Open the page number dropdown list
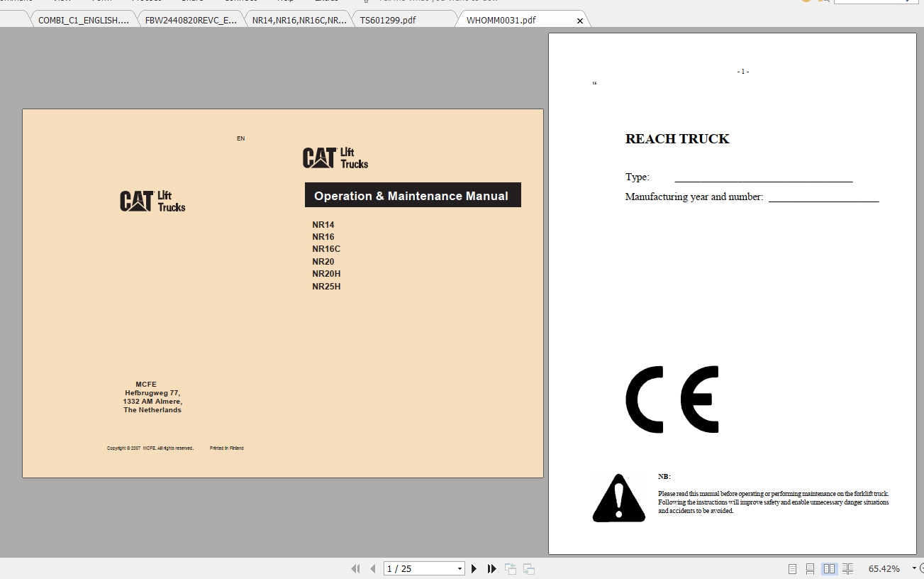The height and width of the screenshot is (579, 924). (x=460, y=568)
